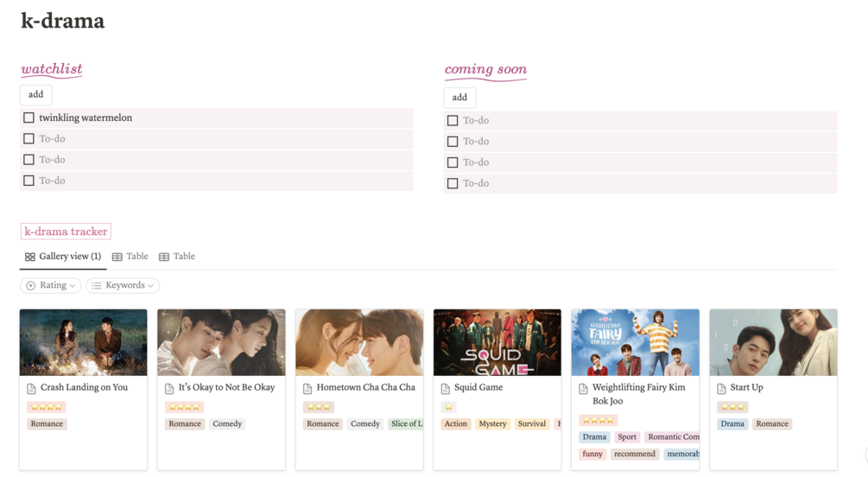The image size is (868, 477).
Task: Click page icon beside Crash Landing on You
Action: click(x=32, y=389)
